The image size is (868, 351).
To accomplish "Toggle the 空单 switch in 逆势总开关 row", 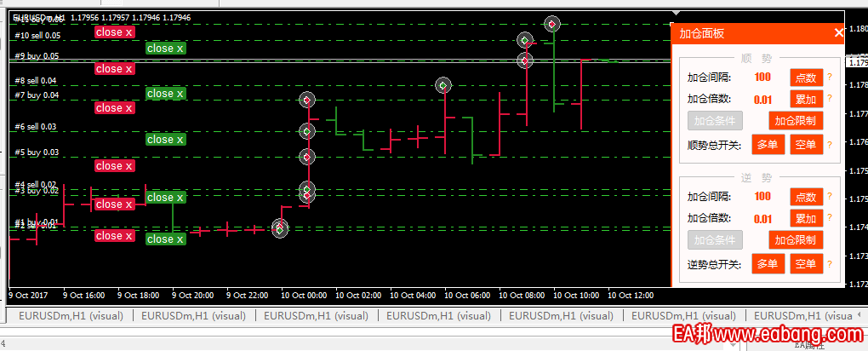I will coord(806,264).
